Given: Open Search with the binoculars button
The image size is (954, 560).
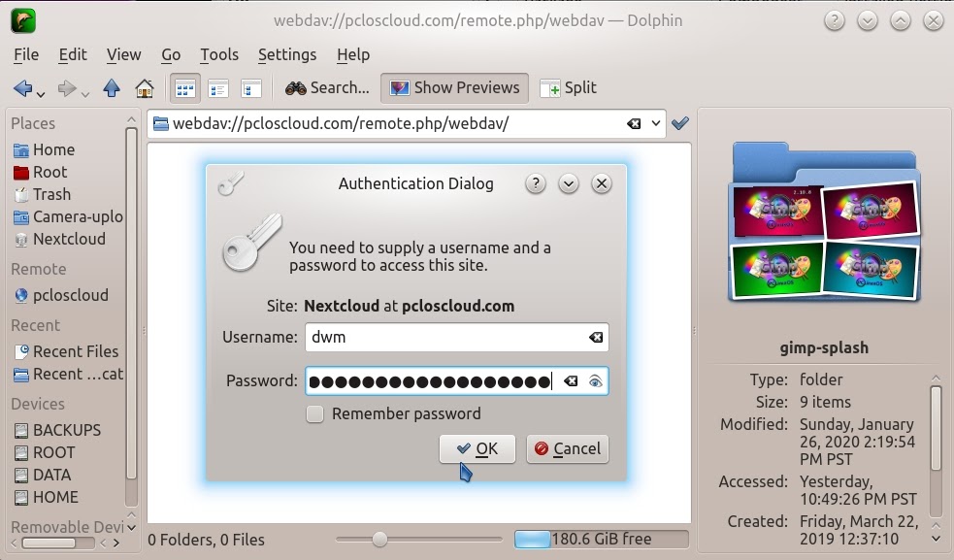Looking at the screenshot, I should 327,88.
